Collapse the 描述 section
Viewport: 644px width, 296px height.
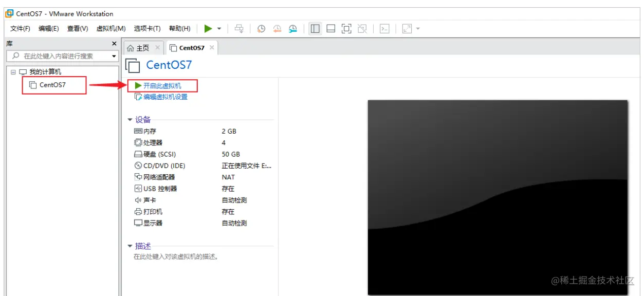pyautogui.click(x=130, y=246)
